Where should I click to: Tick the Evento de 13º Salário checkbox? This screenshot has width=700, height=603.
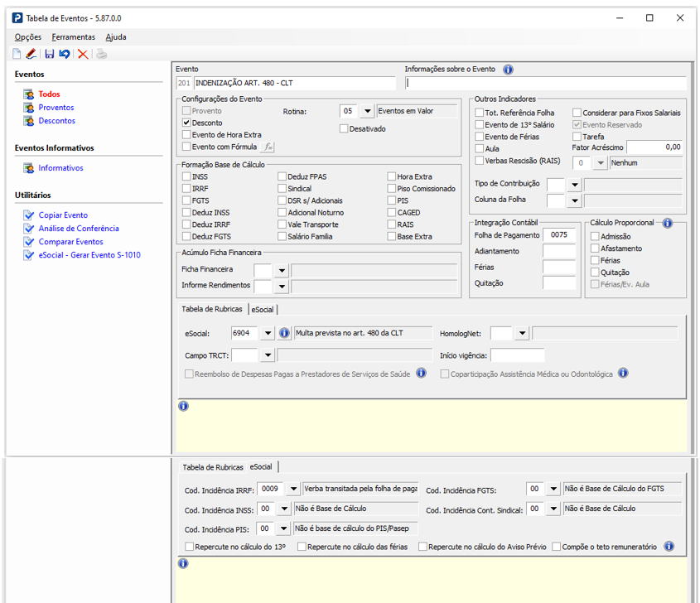pos(480,124)
